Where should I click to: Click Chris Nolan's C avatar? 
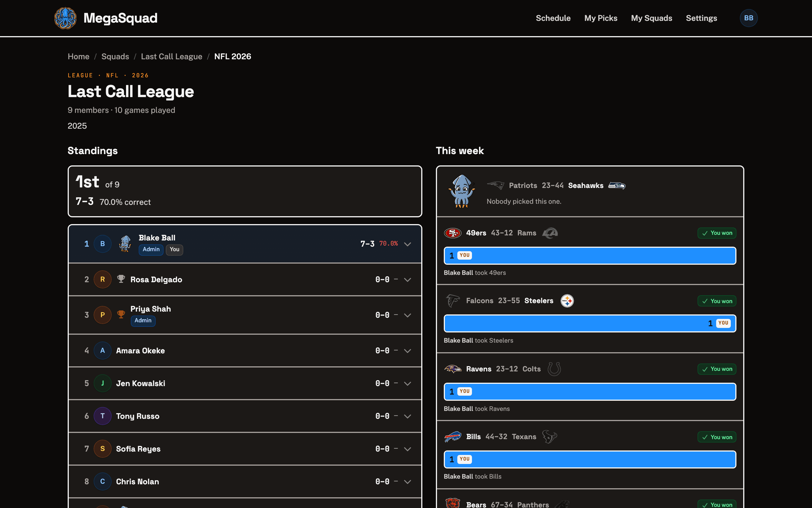tap(102, 481)
